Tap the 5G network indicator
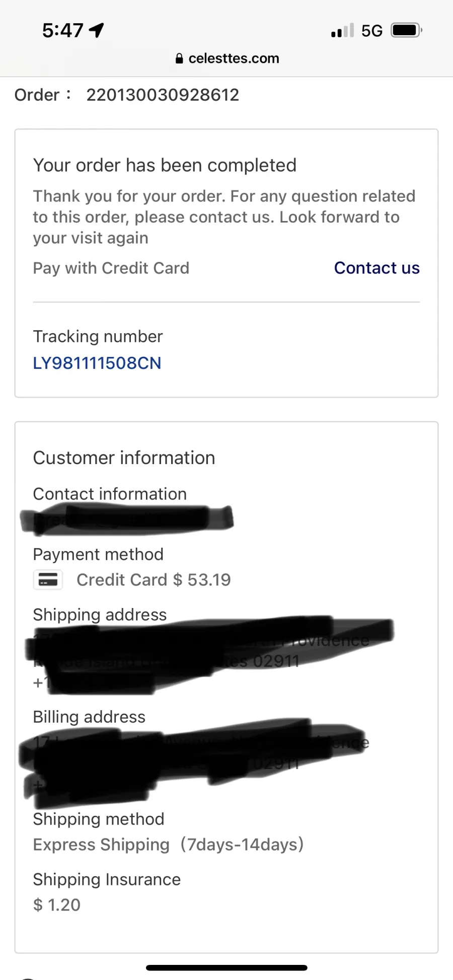This screenshot has width=453, height=980. tap(372, 31)
